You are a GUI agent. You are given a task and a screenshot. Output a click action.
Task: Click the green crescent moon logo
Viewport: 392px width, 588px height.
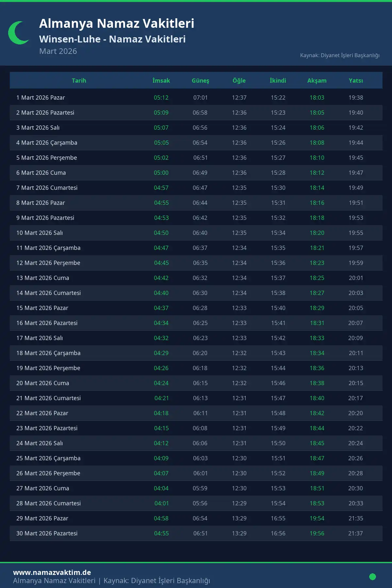coord(18,33)
